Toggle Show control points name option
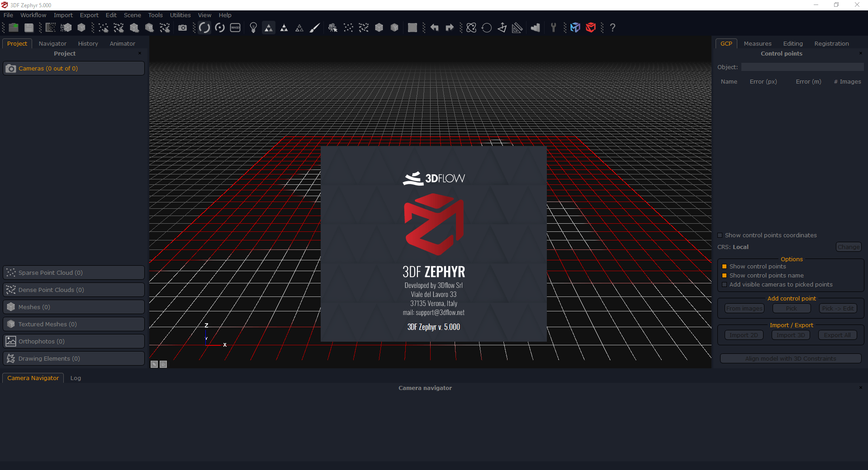The height and width of the screenshot is (470, 868). click(725, 276)
